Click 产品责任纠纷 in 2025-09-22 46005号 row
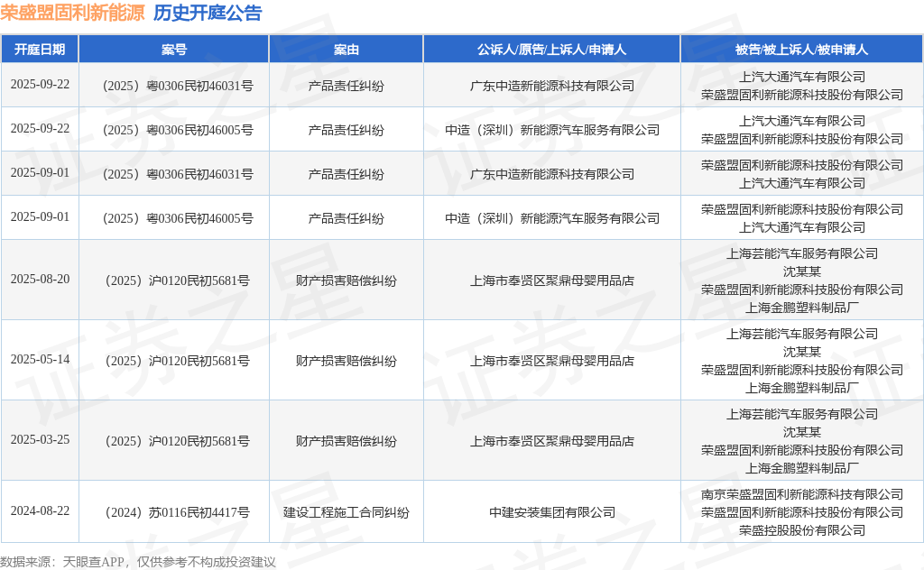The width and height of the screenshot is (924, 570). [x=346, y=130]
